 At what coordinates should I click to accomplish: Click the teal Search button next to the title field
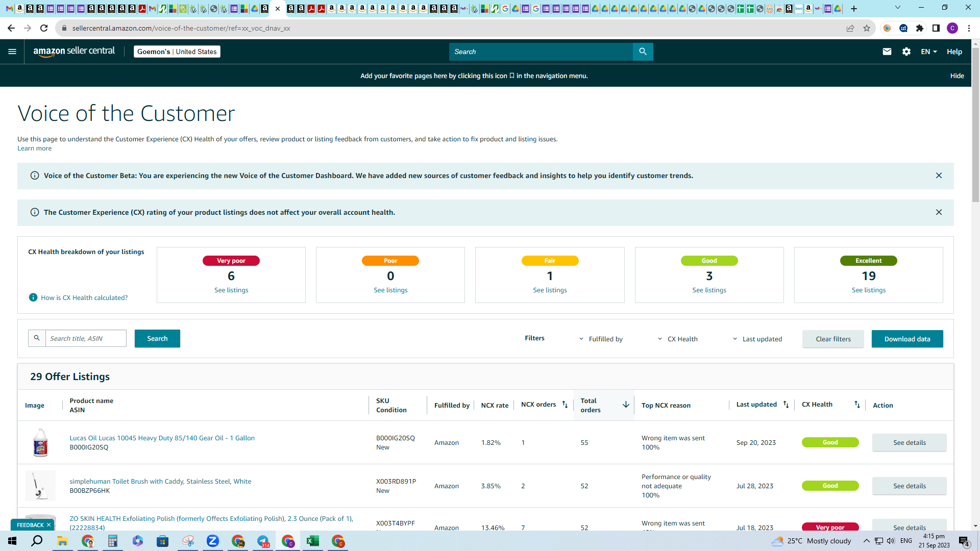[x=157, y=338]
